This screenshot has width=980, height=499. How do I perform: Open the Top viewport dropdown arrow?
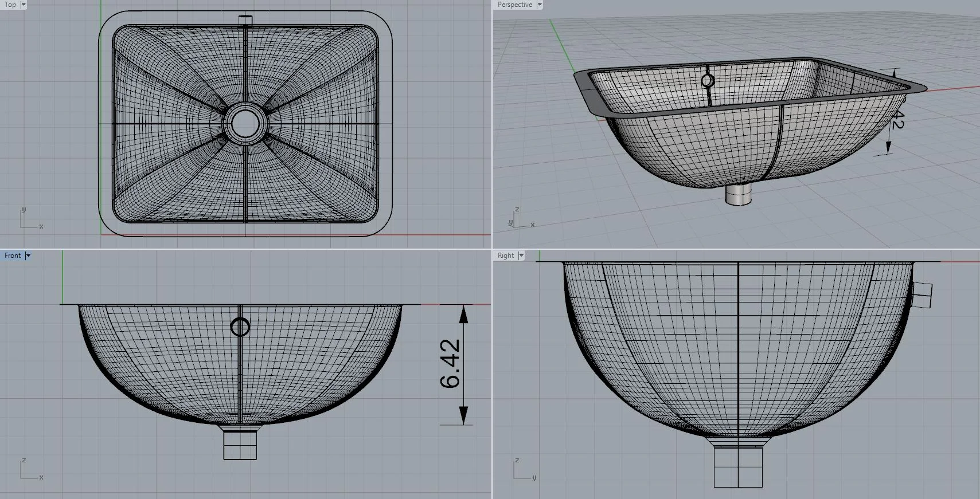[24, 5]
